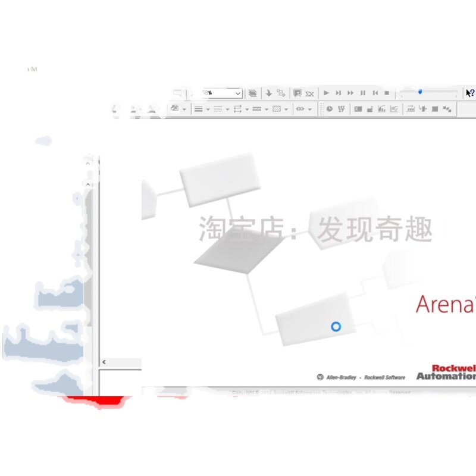Screen dimensions: 476x476
Task: Expand the fill pattern dropdown arrow
Action: pos(286,109)
